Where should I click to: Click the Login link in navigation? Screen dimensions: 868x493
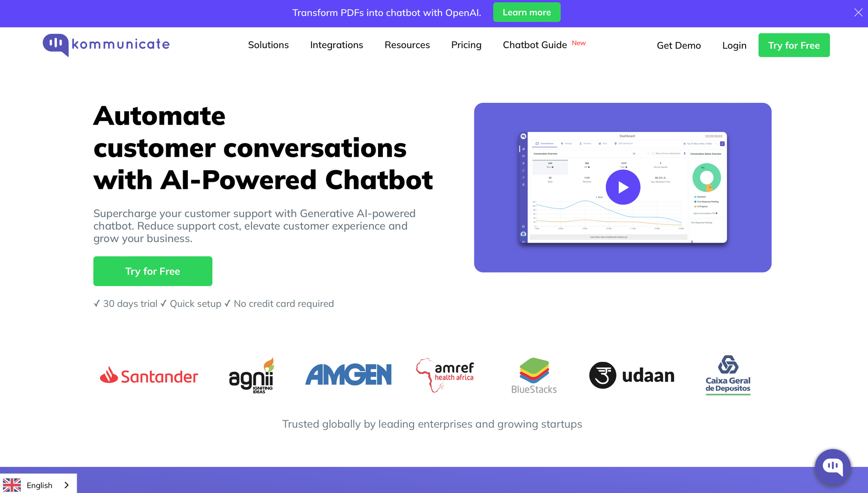[734, 45]
